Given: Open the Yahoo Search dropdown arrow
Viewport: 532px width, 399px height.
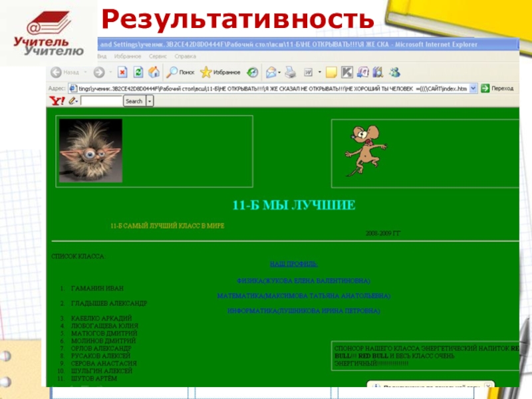Looking at the screenshot, I should click(x=150, y=101).
